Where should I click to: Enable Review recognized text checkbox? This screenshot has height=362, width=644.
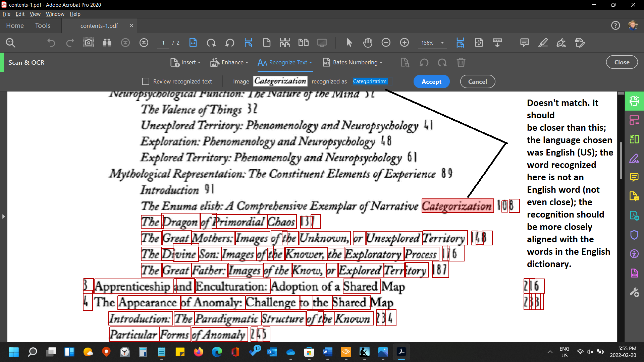click(x=146, y=81)
